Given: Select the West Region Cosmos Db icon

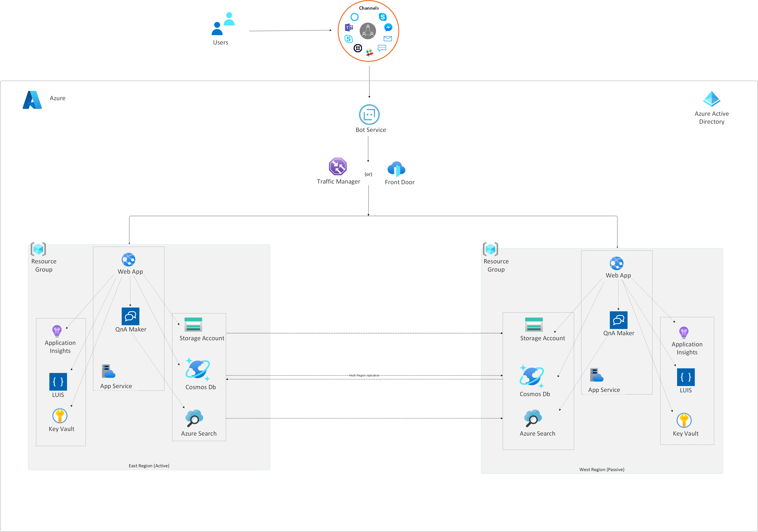Looking at the screenshot, I should tap(532, 376).
